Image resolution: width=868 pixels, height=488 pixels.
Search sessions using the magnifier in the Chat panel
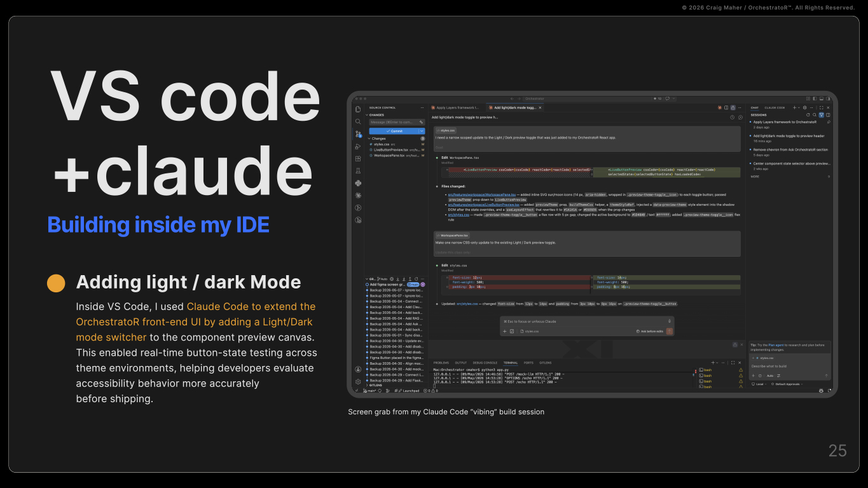[815, 115]
